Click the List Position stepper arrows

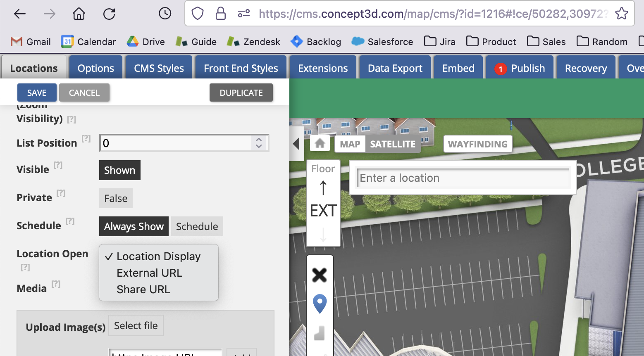pos(259,143)
